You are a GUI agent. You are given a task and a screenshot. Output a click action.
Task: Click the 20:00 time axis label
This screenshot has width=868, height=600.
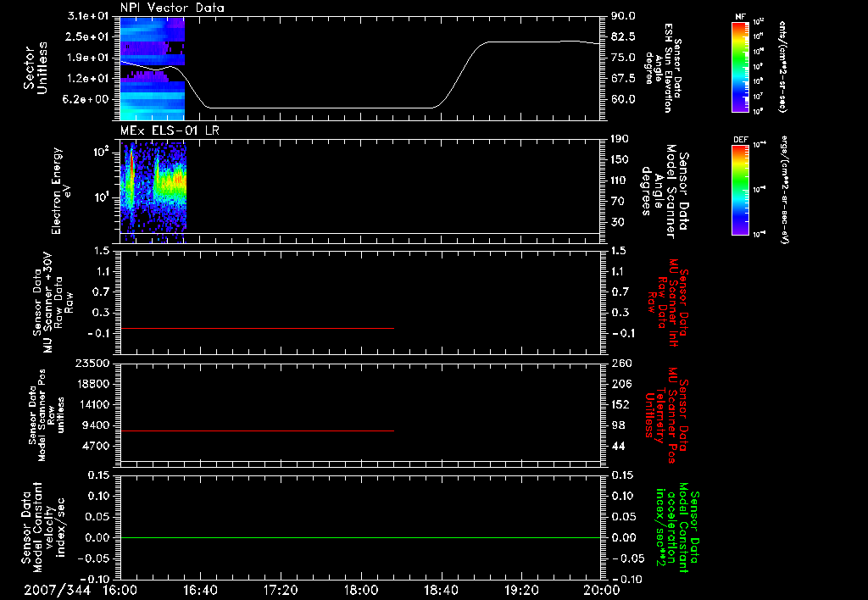pos(602,590)
